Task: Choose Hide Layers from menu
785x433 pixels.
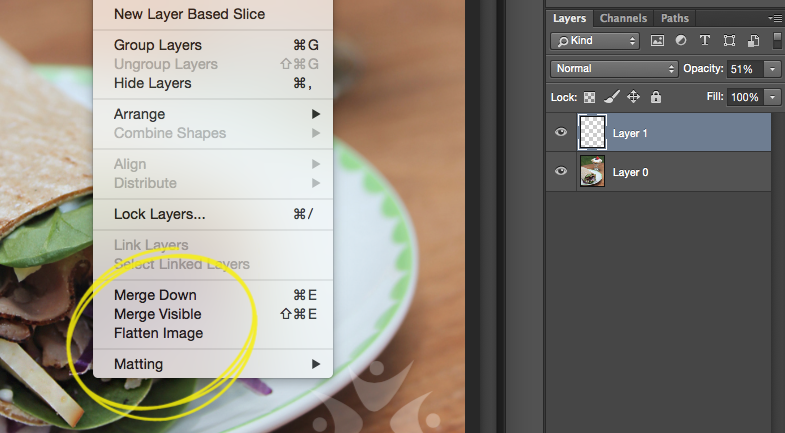Action: pos(213,83)
